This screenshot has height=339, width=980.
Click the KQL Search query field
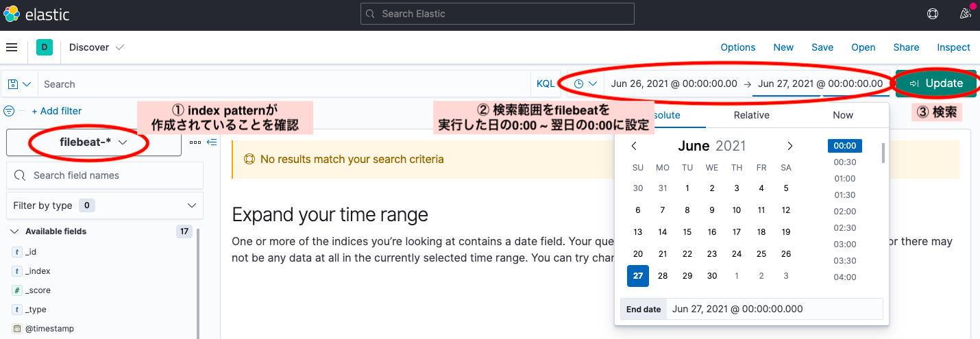pyautogui.click(x=285, y=84)
